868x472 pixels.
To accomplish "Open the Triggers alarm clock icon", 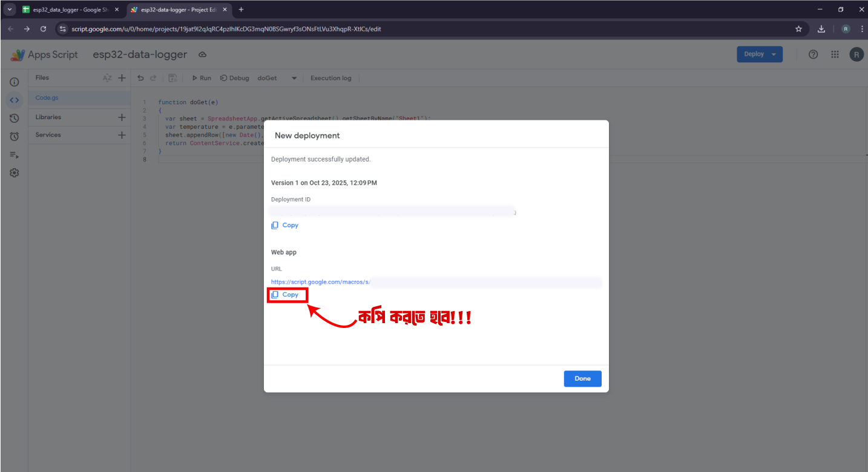I will (x=15, y=137).
